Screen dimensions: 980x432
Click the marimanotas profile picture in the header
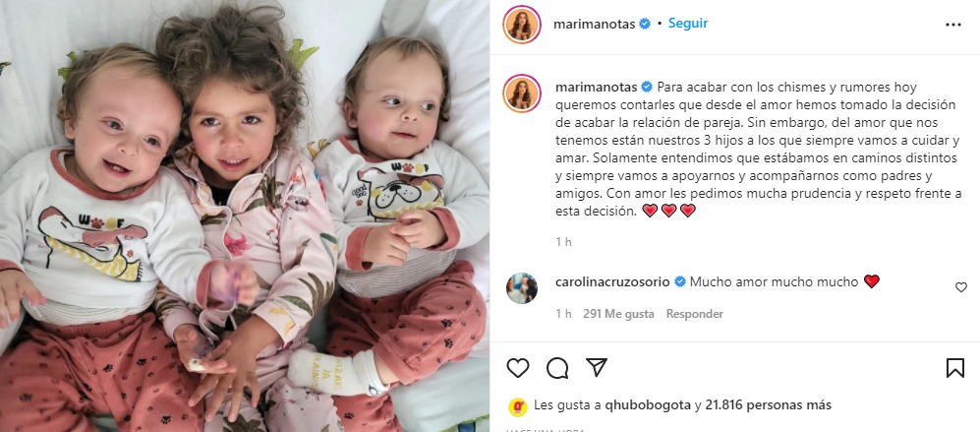[x=521, y=25]
